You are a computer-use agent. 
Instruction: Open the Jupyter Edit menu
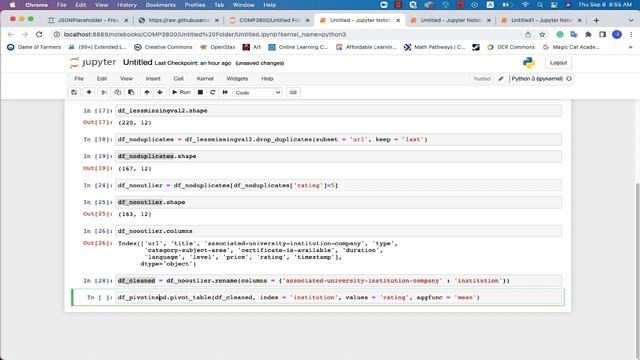point(102,78)
